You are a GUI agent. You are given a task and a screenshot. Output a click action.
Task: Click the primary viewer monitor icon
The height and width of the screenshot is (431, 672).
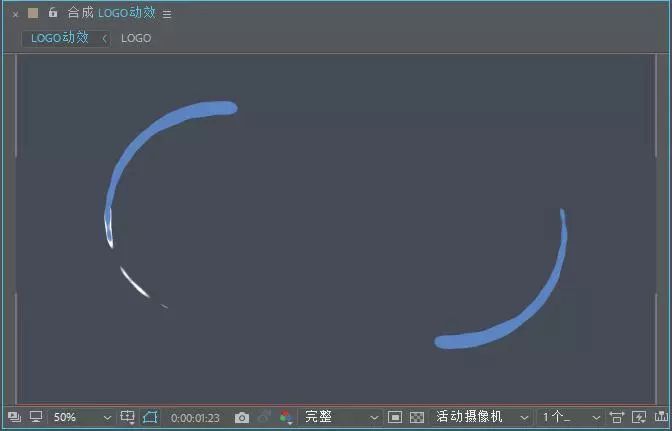pos(36,417)
